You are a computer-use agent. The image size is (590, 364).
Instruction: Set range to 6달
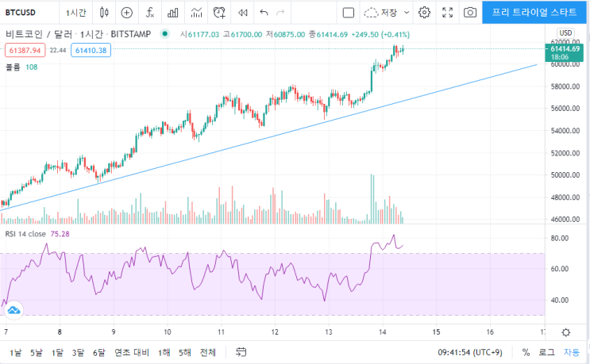coord(99,352)
